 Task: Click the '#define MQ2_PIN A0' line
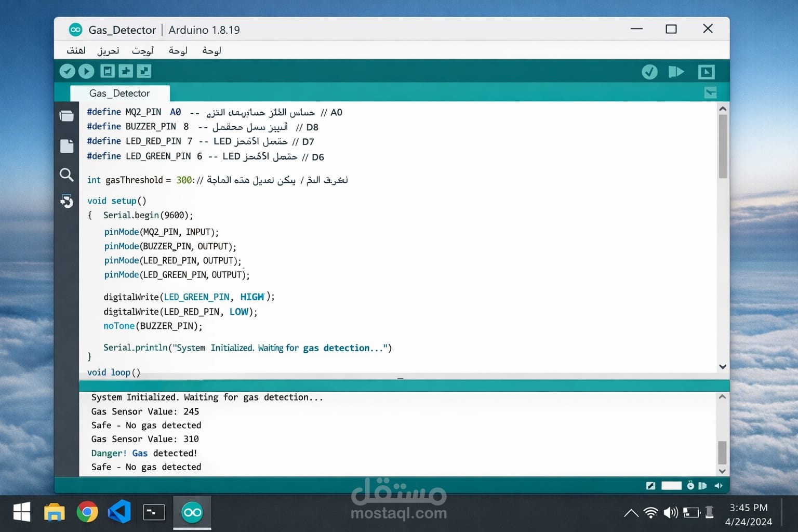pyautogui.click(x=215, y=112)
